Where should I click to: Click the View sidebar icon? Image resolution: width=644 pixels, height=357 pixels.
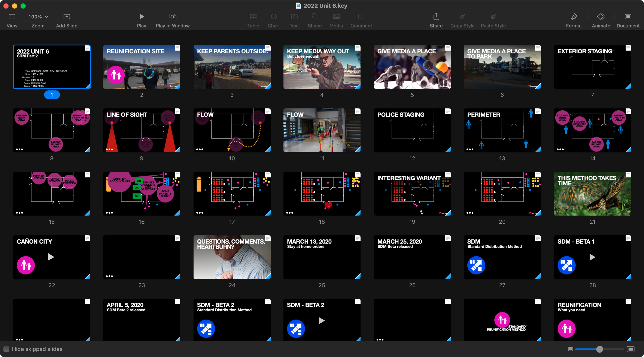click(x=12, y=16)
